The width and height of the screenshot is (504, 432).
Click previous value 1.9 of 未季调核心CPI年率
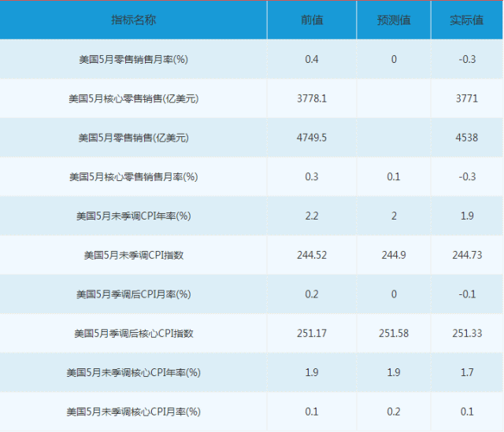[312, 373]
